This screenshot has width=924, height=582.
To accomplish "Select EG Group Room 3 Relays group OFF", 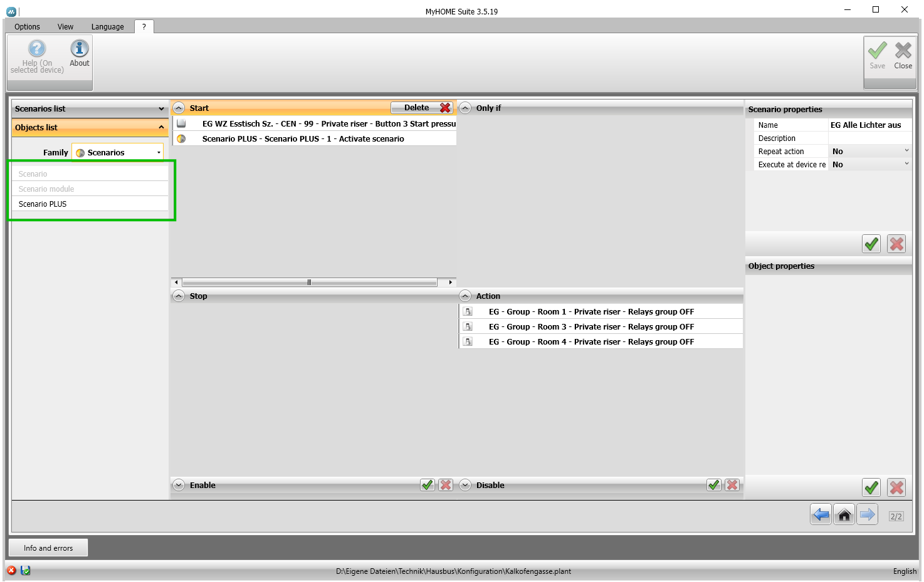I will click(x=601, y=326).
